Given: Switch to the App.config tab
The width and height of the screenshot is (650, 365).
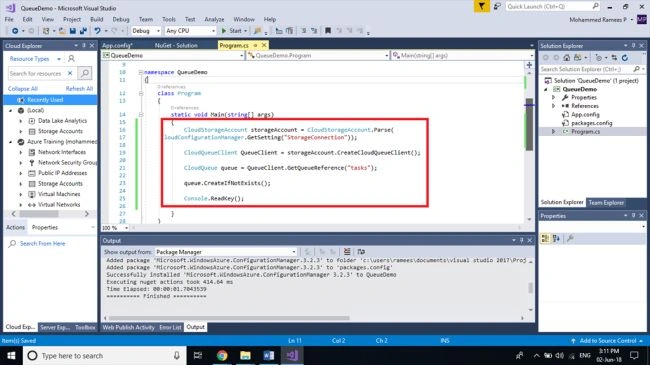Looking at the screenshot, I should coord(117,45).
